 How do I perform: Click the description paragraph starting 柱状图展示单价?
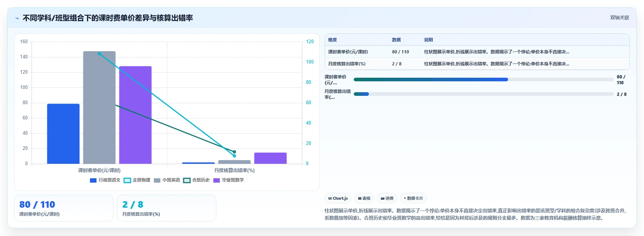(476, 214)
